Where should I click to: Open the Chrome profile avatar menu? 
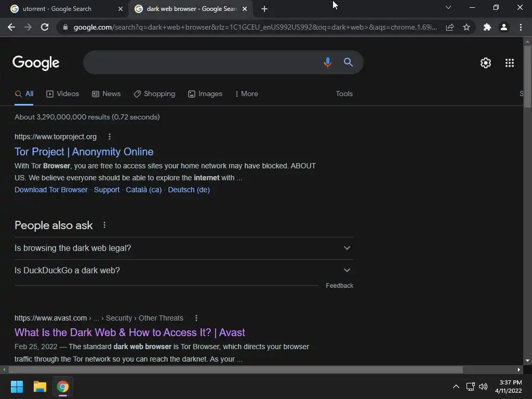[504, 27]
